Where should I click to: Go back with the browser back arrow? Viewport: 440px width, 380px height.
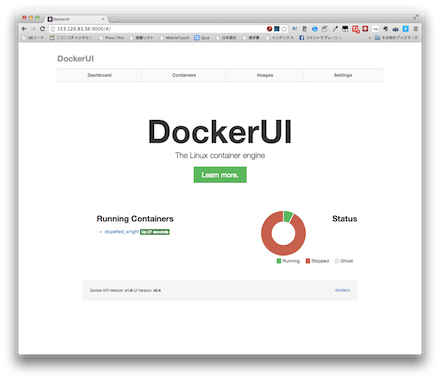24,29
